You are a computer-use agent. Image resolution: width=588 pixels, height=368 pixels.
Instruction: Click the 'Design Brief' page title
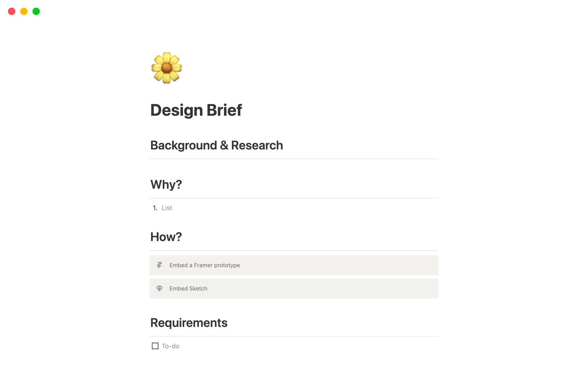pyautogui.click(x=196, y=110)
